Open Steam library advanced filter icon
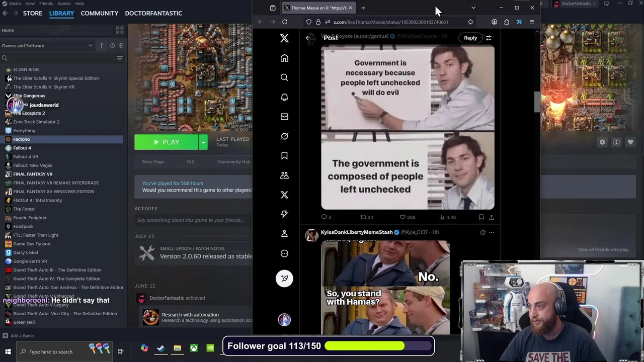This screenshot has width=644, height=362. [120, 58]
